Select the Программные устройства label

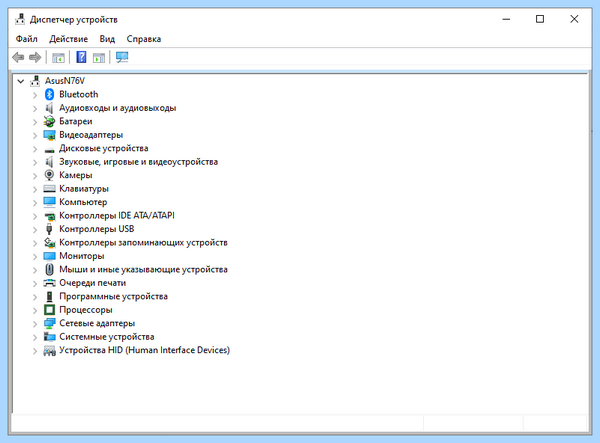coord(113,296)
